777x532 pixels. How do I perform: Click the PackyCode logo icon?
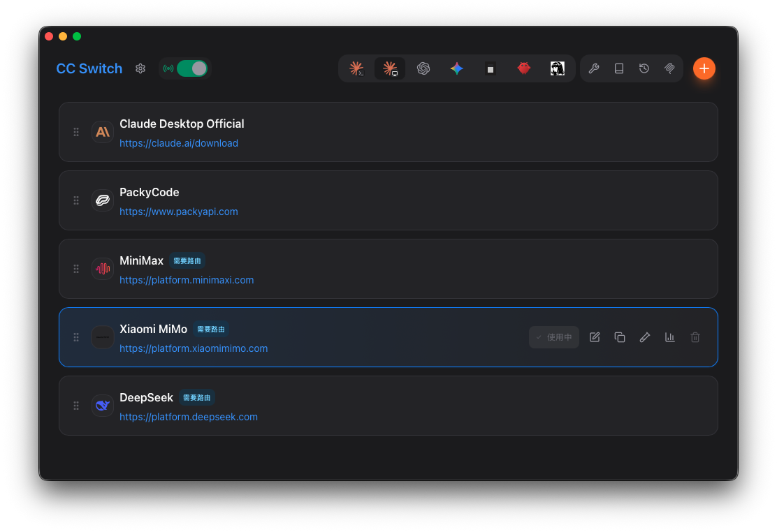pos(103,200)
